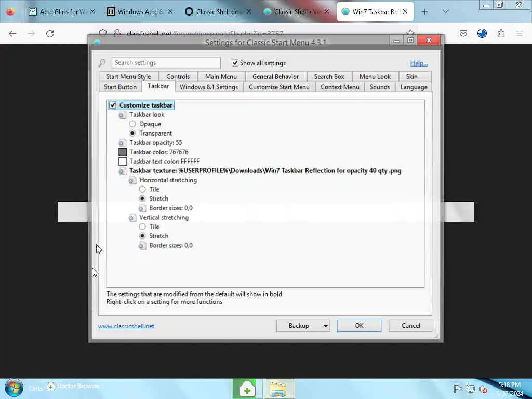Confirm settings with the OK button
The width and height of the screenshot is (532, 399).
[x=359, y=326]
